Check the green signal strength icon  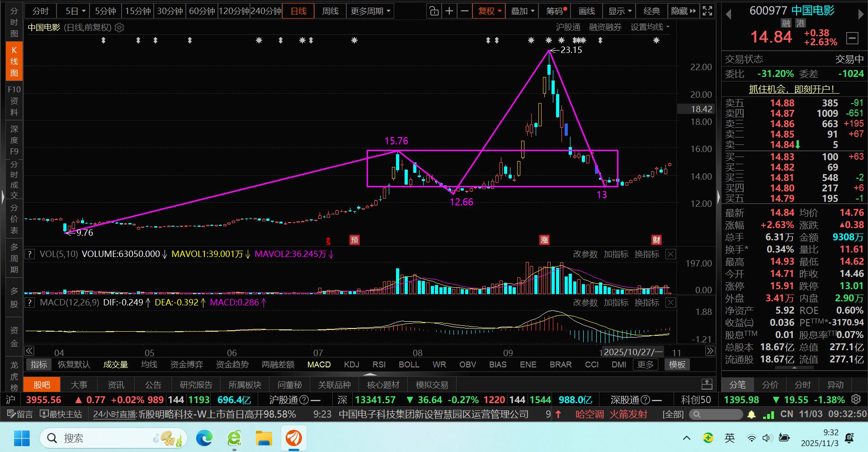(768, 414)
